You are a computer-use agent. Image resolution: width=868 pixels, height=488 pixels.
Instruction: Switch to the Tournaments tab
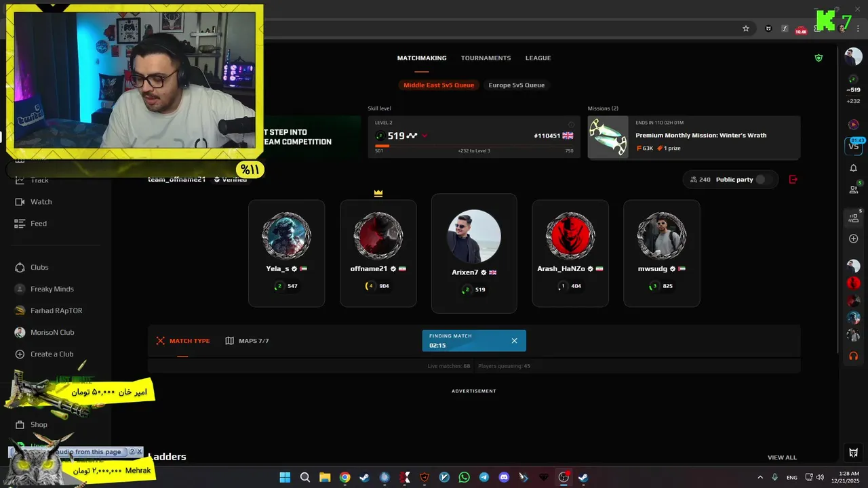[486, 58]
